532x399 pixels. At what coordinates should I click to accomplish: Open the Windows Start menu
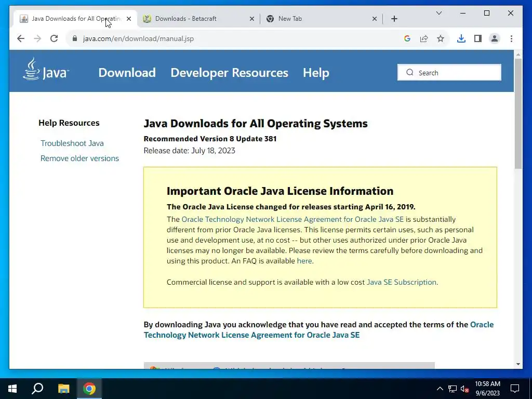(x=12, y=389)
